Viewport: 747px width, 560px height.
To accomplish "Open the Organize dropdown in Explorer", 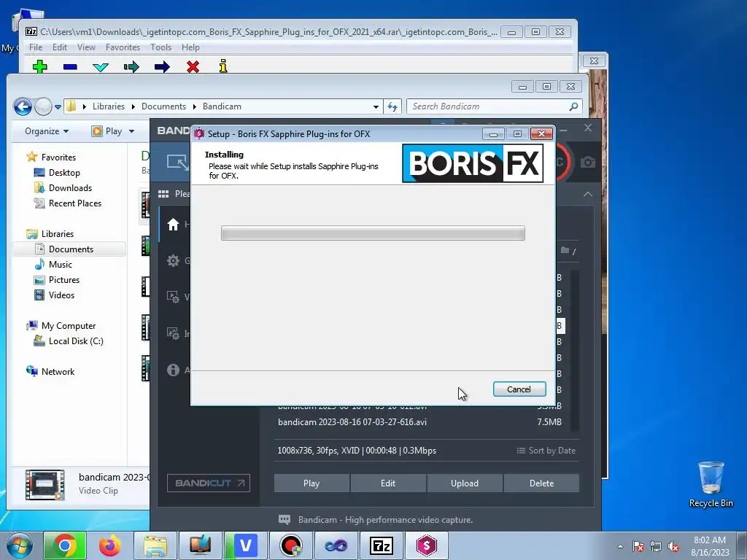I will [x=47, y=131].
